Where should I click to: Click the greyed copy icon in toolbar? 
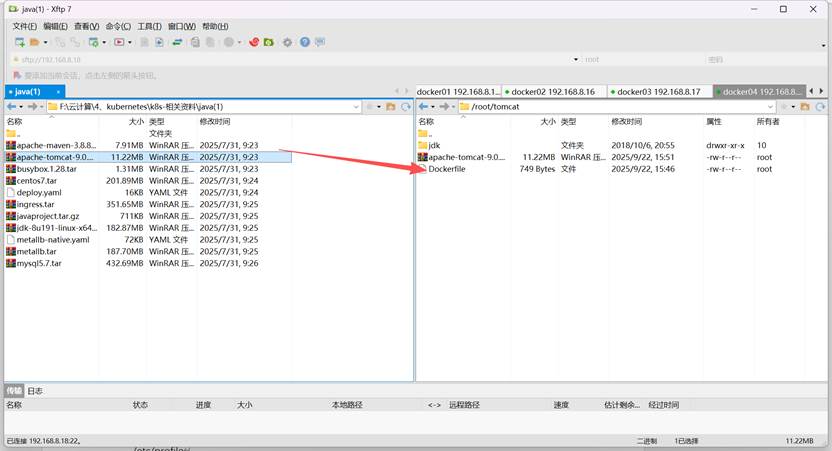(195, 42)
